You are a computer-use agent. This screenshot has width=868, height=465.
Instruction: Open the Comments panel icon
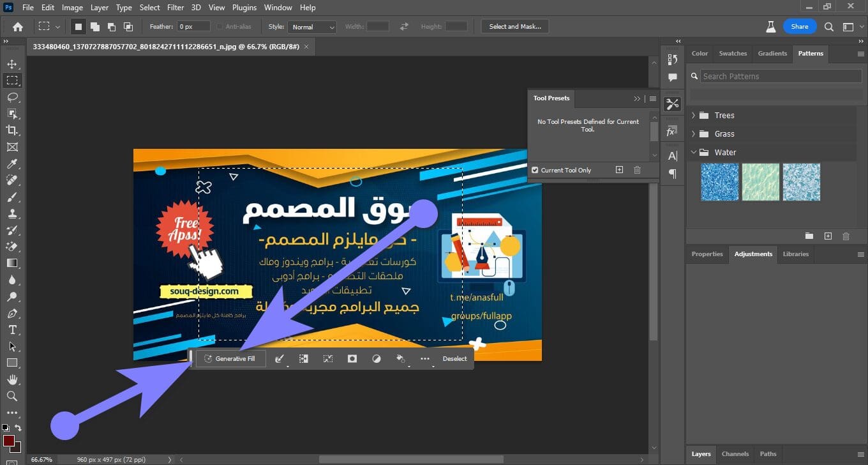coord(672,77)
